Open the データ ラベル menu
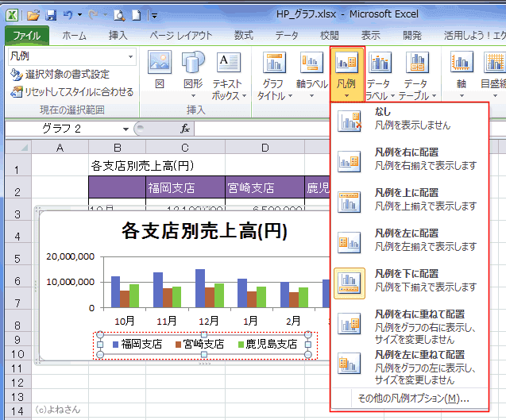This screenshot has height=420, width=506. 380,75
